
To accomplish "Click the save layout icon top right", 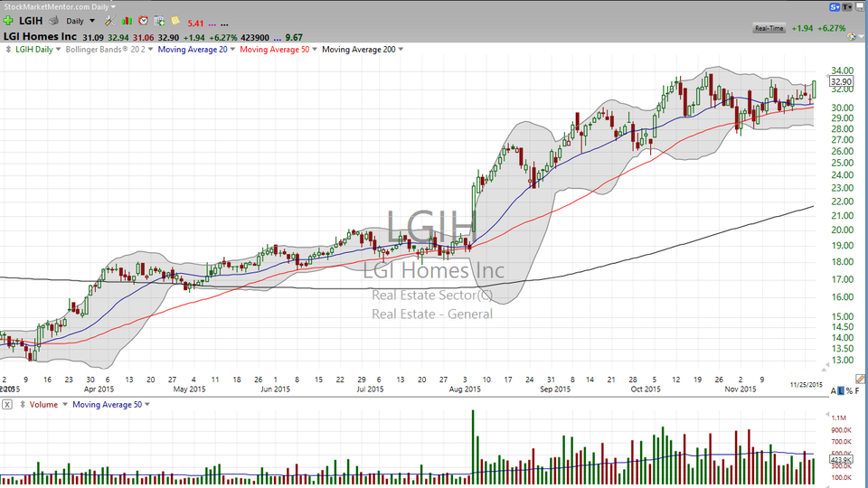I will click(861, 7).
